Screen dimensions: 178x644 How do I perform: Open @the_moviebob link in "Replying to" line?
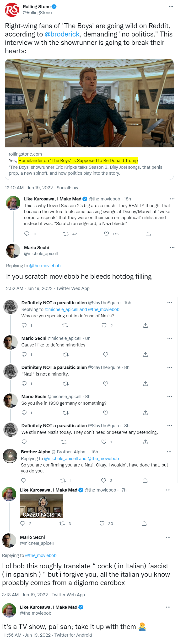[45, 266]
